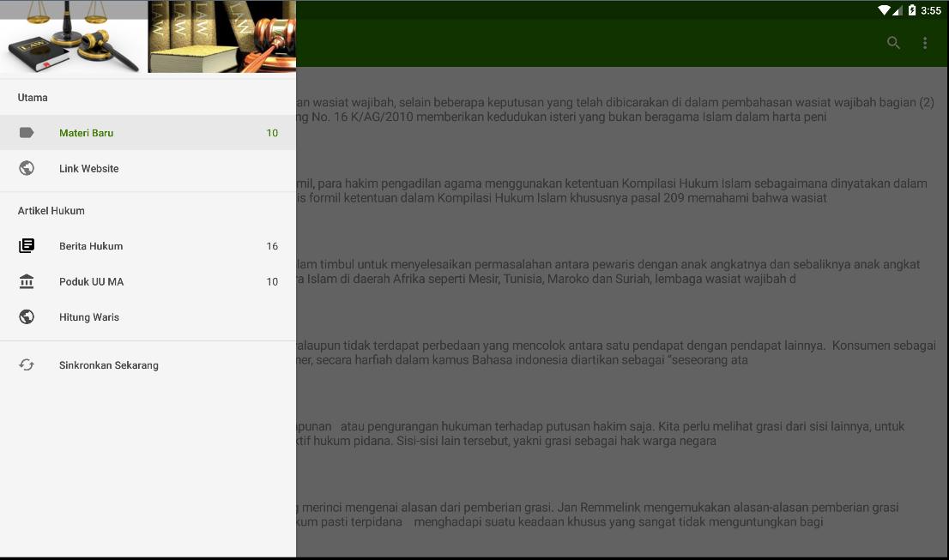Click the news icon beside Berita Hukum

[x=27, y=245]
